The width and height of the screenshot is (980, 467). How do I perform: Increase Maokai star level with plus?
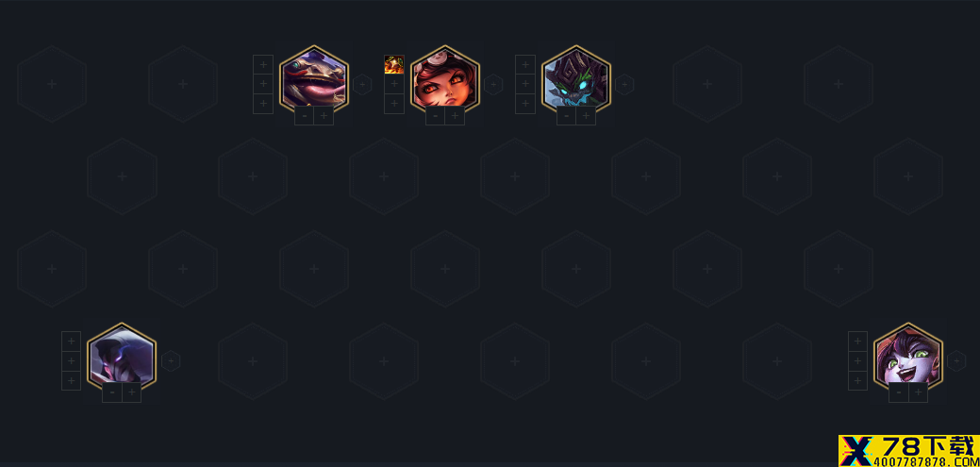click(x=587, y=116)
